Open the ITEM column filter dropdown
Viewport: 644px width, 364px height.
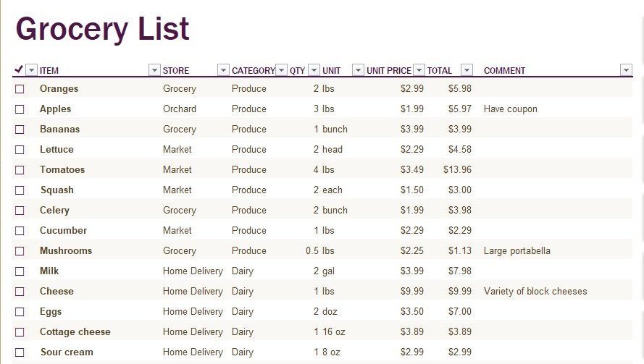click(154, 70)
